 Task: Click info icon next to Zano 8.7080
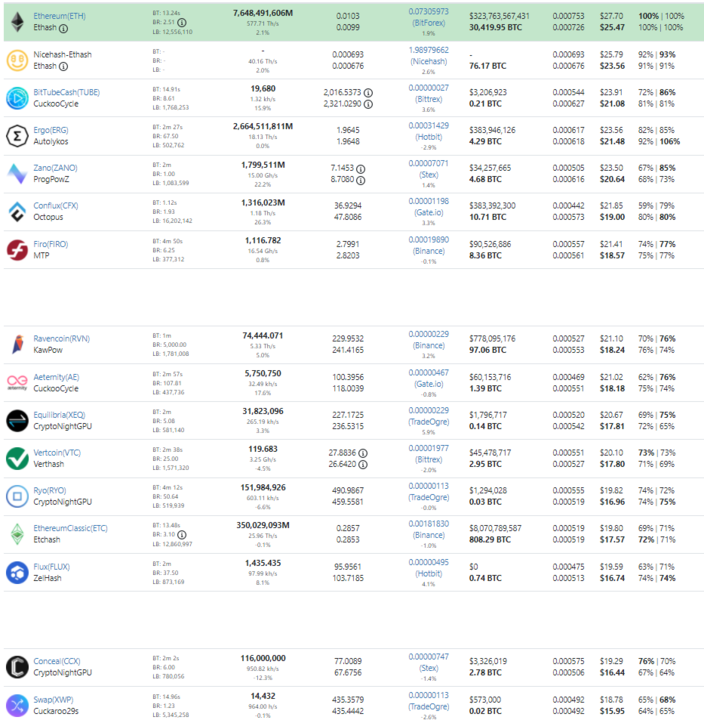pos(361,180)
